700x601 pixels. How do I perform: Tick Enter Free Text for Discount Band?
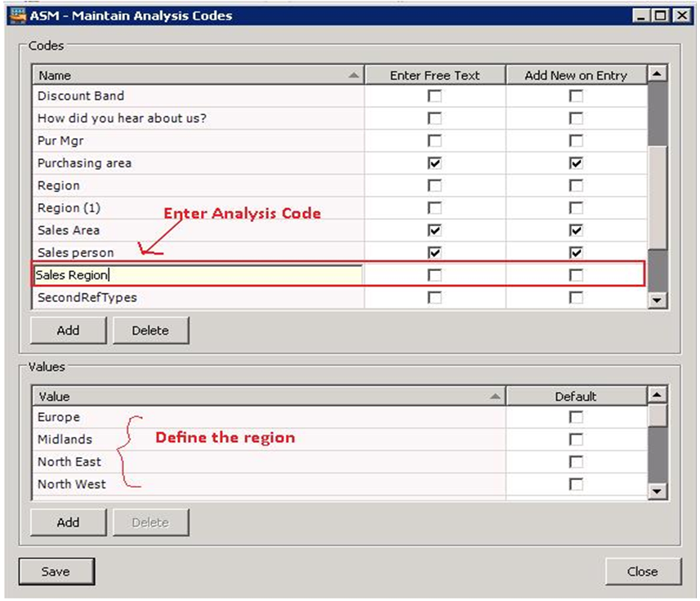[x=435, y=96]
